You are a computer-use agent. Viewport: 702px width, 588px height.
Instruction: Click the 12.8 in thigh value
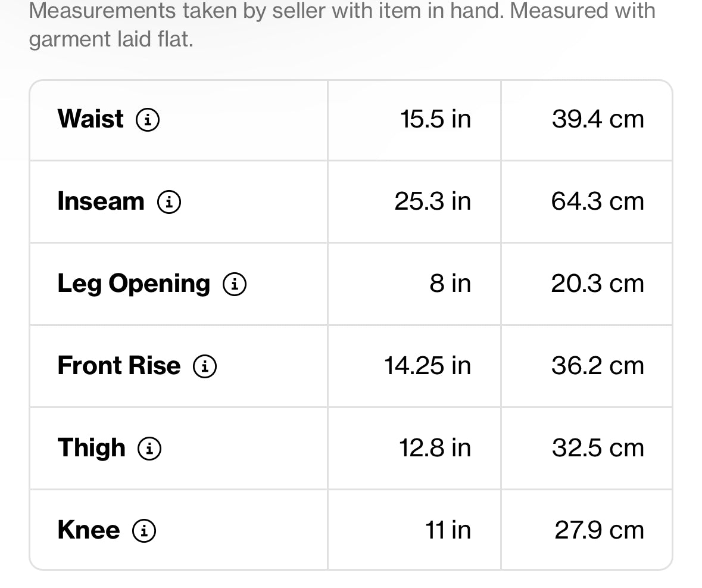pos(435,448)
